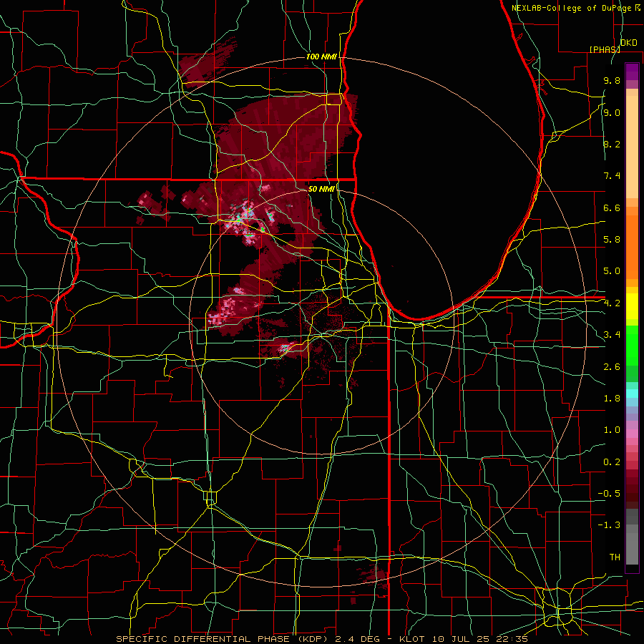The image size is (644, 644).
Task: Click the -0.5 scale value
Action: pyautogui.click(x=609, y=494)
